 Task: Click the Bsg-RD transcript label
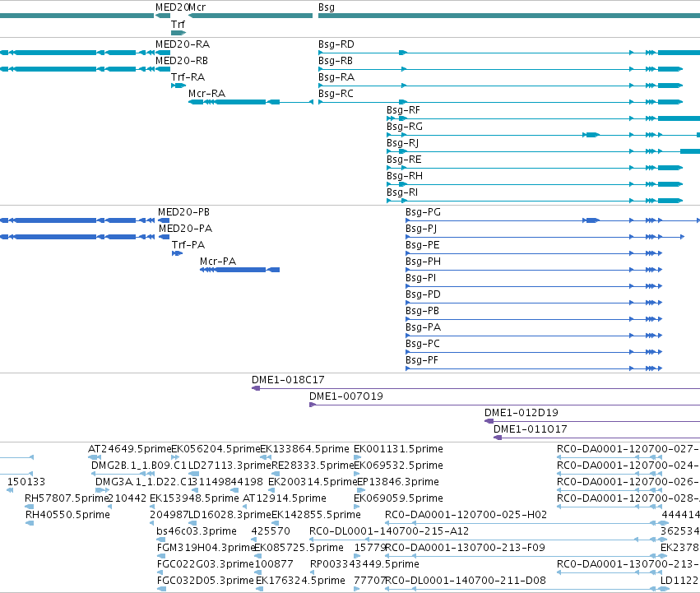pyautogui.click(x=336, y=44)
